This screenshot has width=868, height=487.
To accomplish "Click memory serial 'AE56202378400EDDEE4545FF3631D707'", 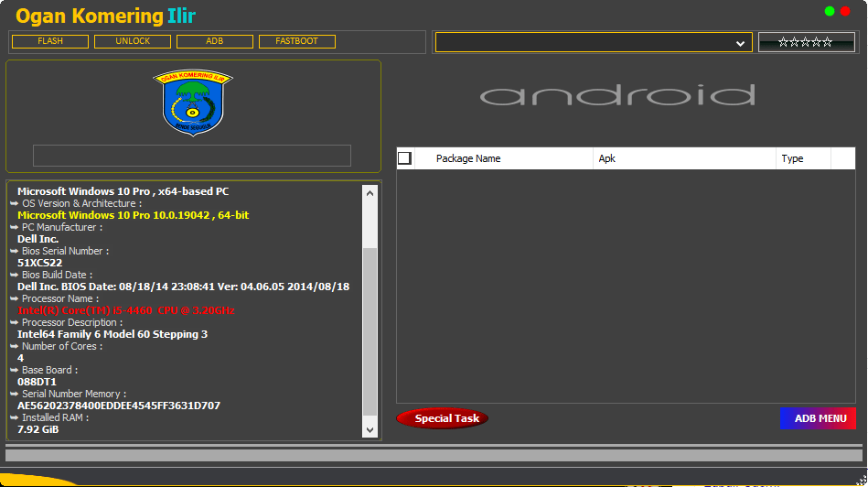I will (119, 406).
